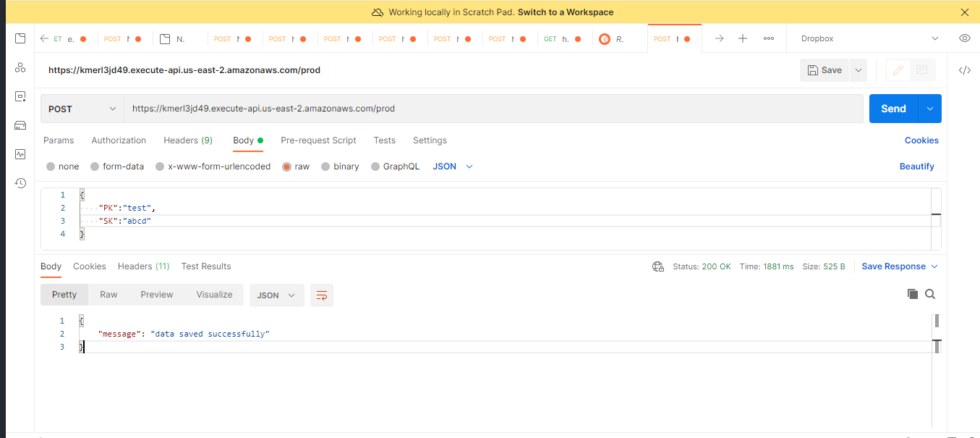
Task: Open the response Headers (11) tab
Action: 143,266
